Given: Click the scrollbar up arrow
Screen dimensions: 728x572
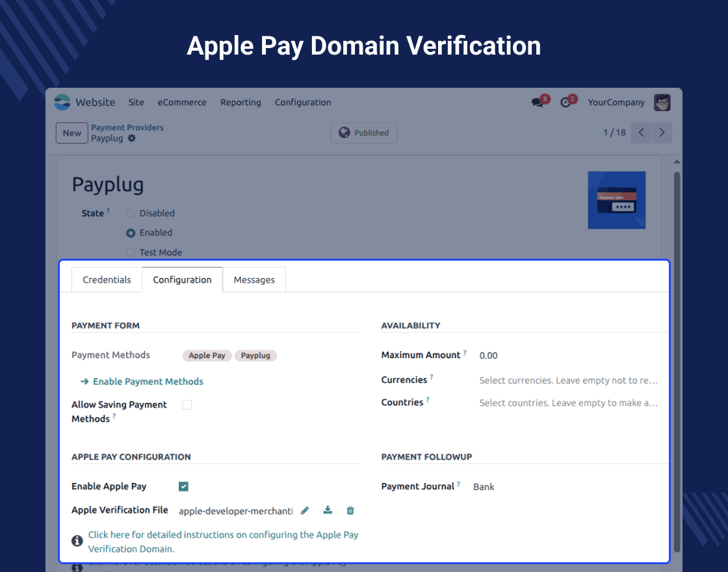Looking at the screenshot, I should click(677, 162).
